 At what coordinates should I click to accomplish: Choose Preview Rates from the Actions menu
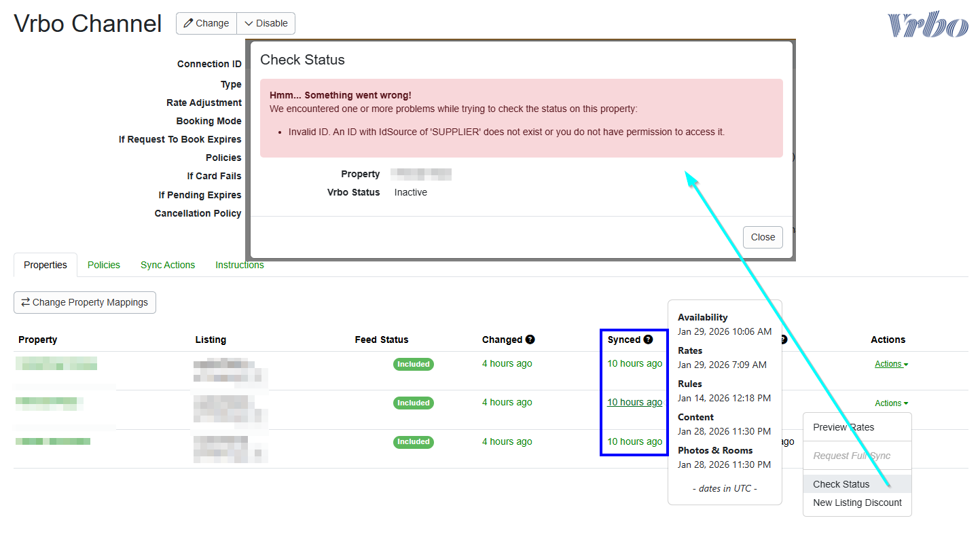pyautogui.click(x=843, y=427)
